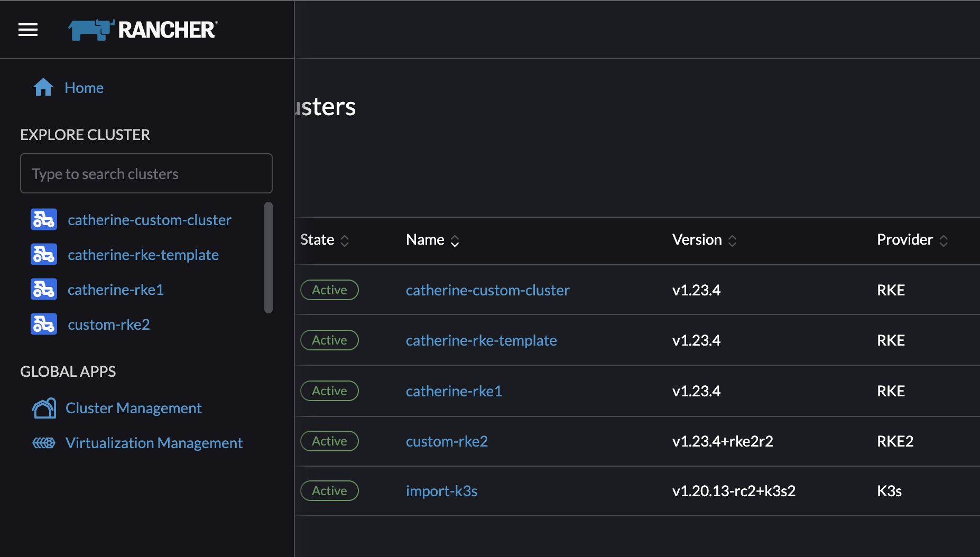Click the cluster search input field

point(146,173)
